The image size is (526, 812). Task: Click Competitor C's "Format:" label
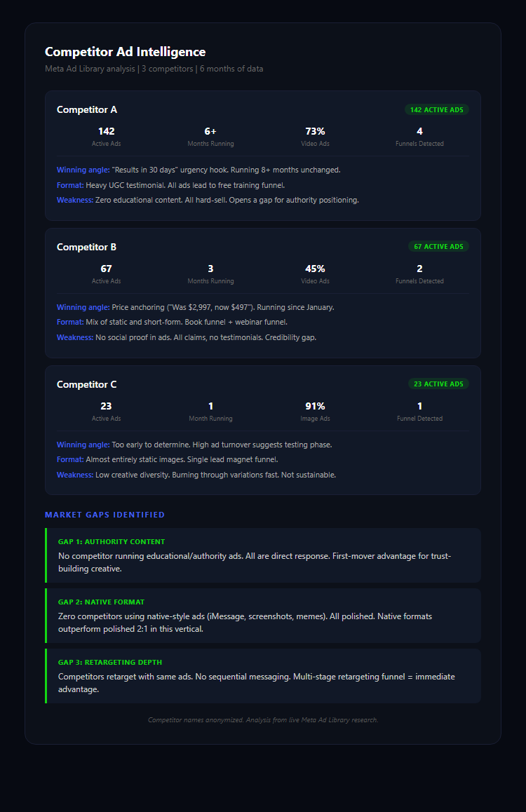point(70,459)
